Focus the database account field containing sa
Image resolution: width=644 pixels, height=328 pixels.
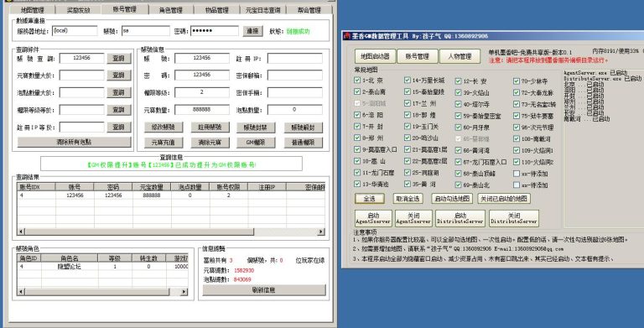point(145,31)
